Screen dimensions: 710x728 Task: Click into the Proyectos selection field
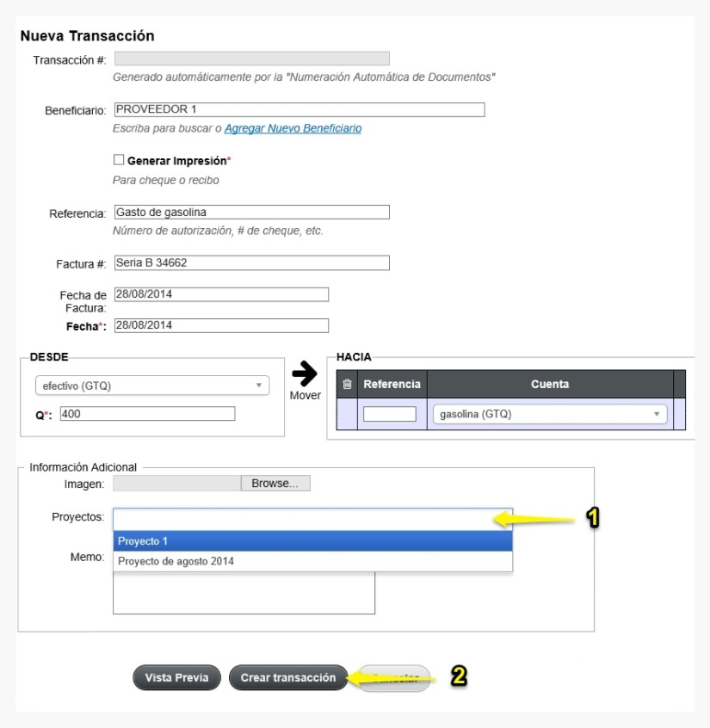pyautogui.click(x=312, y=519)
